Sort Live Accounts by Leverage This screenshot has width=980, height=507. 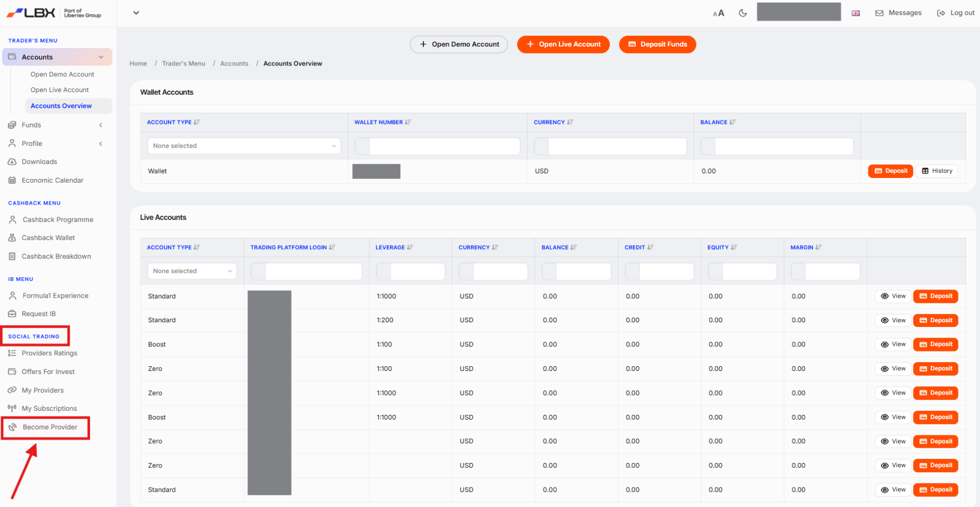coord(394,248)
